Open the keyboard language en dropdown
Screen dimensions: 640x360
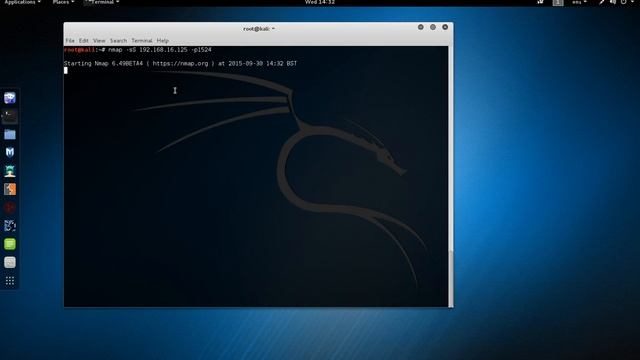pyautogui.click(x=579, y=2)
